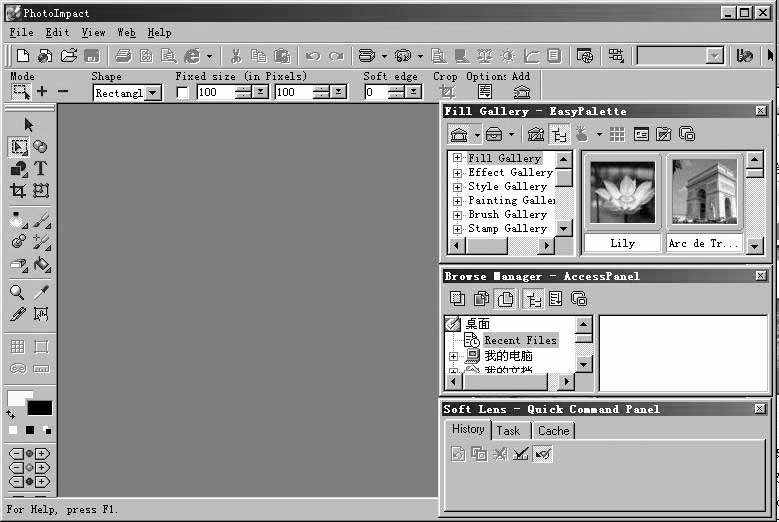Expand the Stamp Gallery tree node
The height and width of the screenshot is (522, 779).
point(457,229)
